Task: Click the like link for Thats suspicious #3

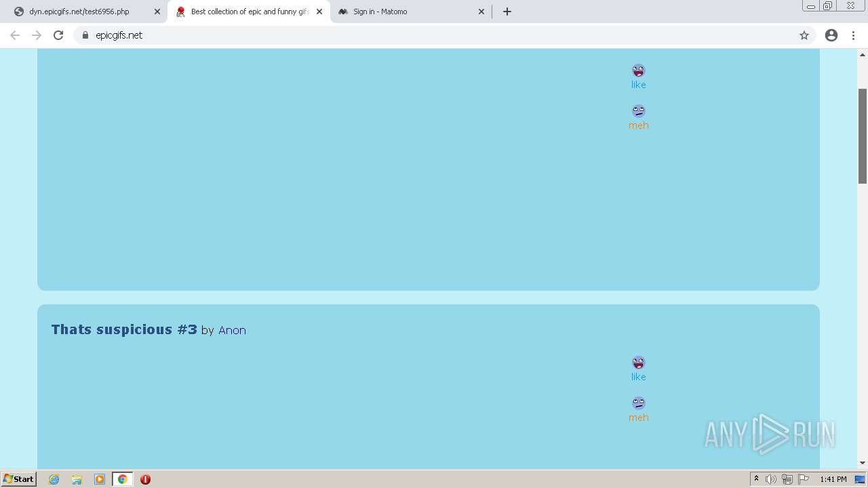Action: tap(639, 377)
